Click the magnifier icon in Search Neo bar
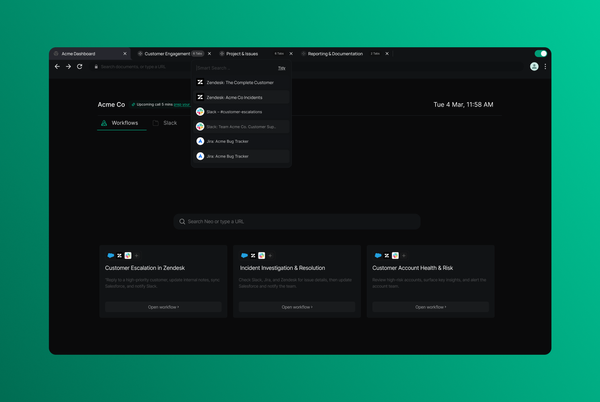 (x=182, y=221)
